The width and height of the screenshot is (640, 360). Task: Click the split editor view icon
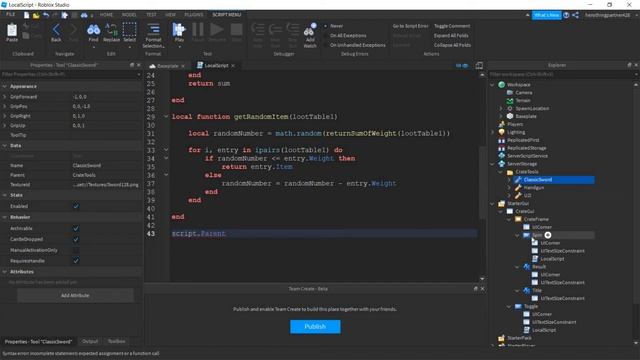(479, 65)
